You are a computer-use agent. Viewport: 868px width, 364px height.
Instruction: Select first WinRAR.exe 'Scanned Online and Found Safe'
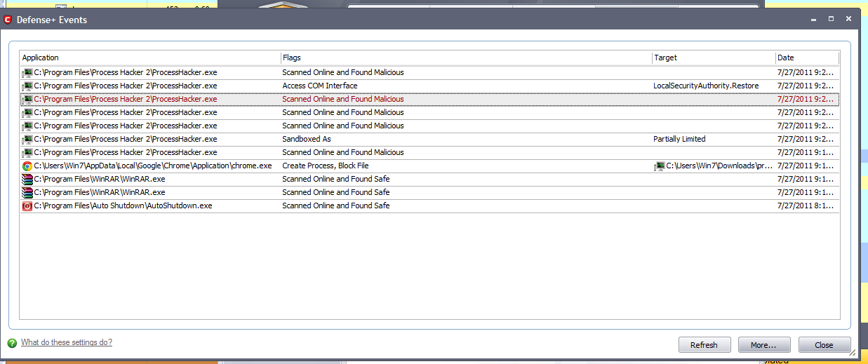[x=336, y=179]
